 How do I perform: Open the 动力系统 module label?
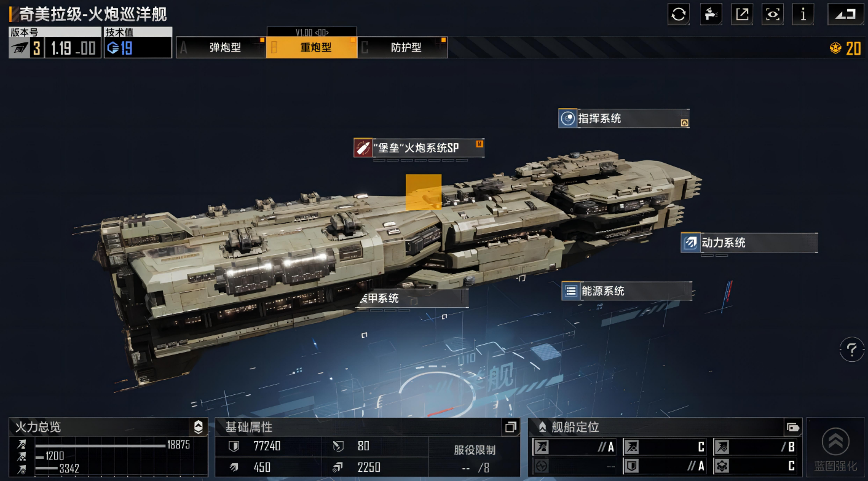tap(749, 243)
